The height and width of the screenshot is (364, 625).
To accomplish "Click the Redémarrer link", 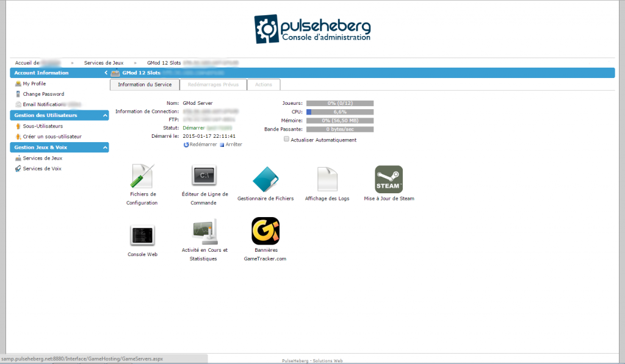I will click(203, 145).
